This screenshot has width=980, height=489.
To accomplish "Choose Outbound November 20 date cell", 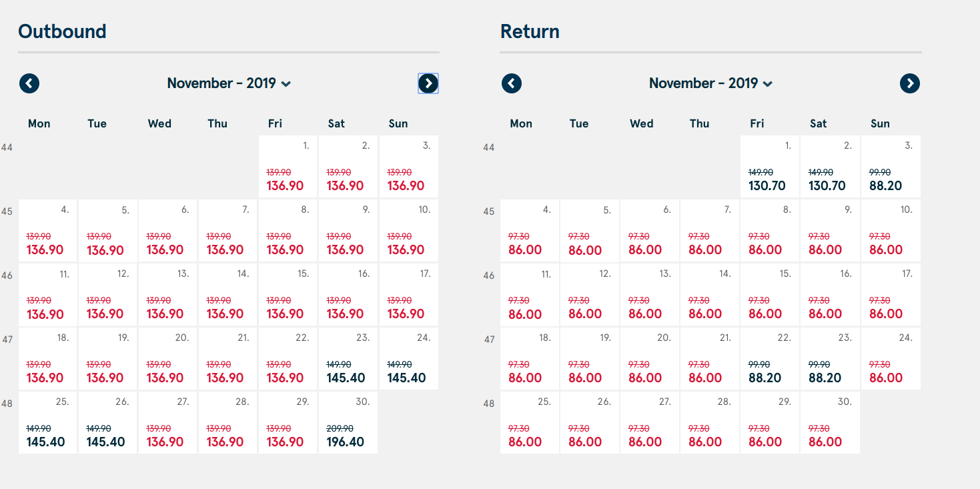I will click(168, 359).
